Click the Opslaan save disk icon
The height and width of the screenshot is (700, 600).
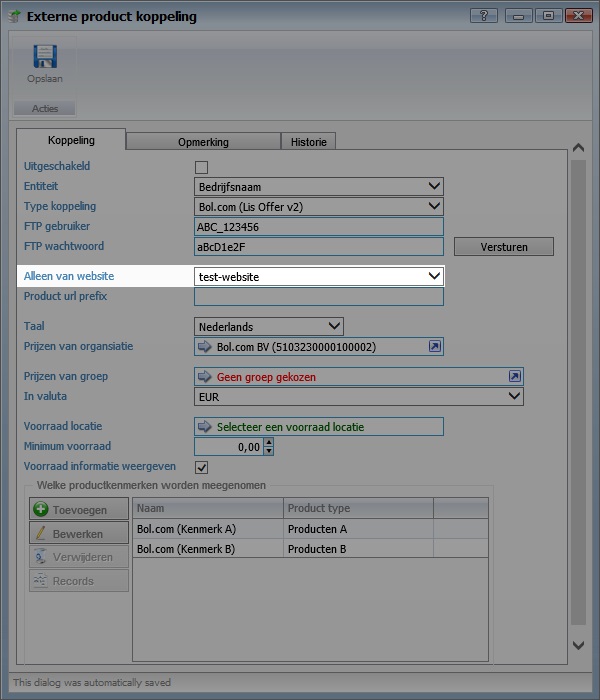coord(44,57)
